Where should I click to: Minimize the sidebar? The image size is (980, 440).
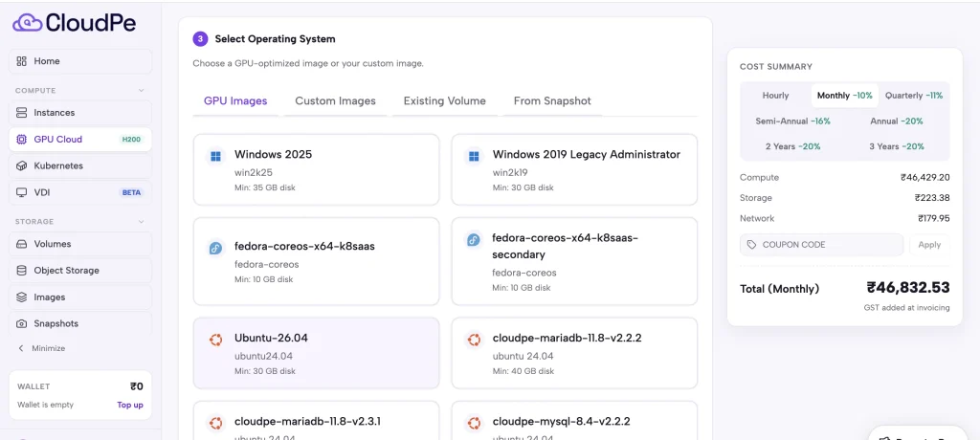click(x=41, y=348)
